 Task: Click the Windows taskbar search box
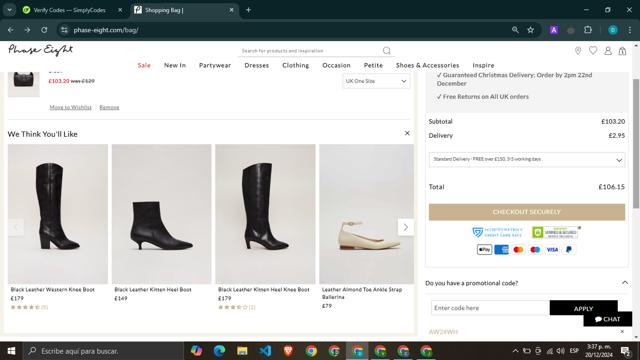(102, 351)
